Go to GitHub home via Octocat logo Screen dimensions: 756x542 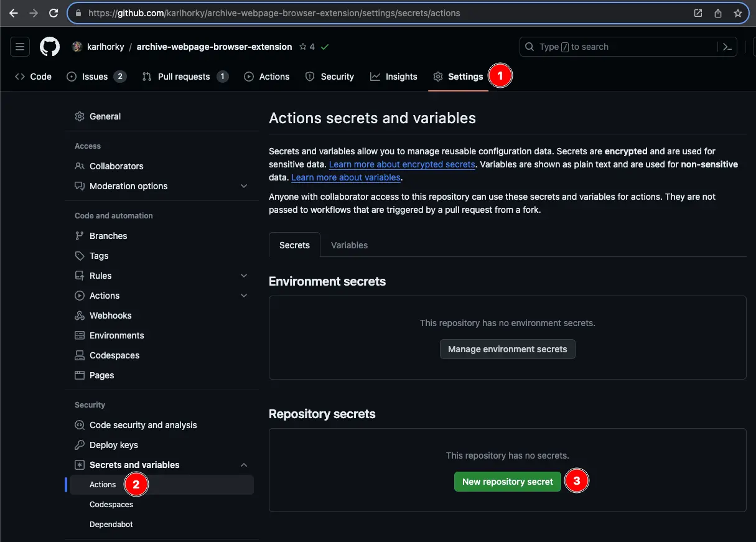point(50,47)
